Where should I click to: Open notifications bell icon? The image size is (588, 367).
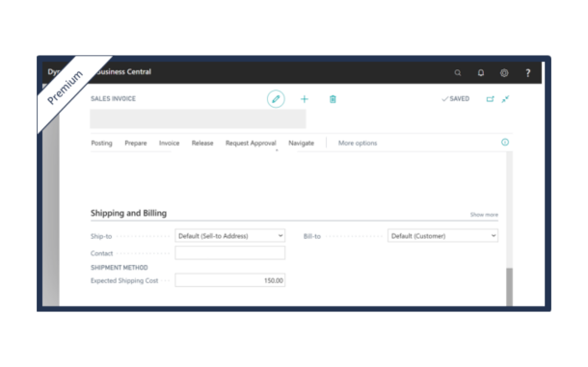point(481,72)
